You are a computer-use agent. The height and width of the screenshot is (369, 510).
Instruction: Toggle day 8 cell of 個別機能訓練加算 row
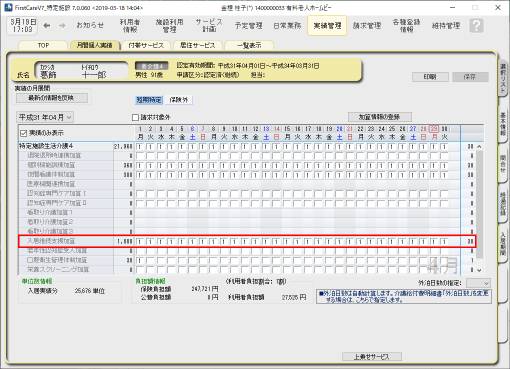(x=214, y=165)
